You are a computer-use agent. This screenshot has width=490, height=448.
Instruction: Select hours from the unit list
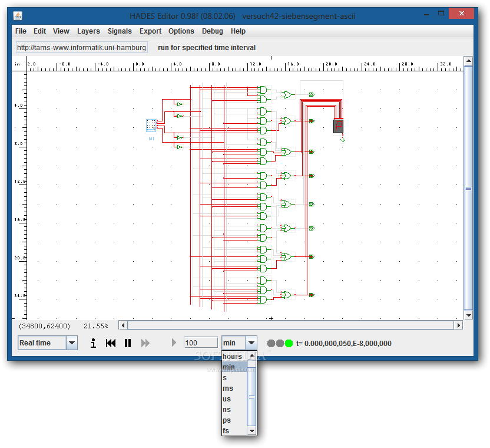point(234,357)
